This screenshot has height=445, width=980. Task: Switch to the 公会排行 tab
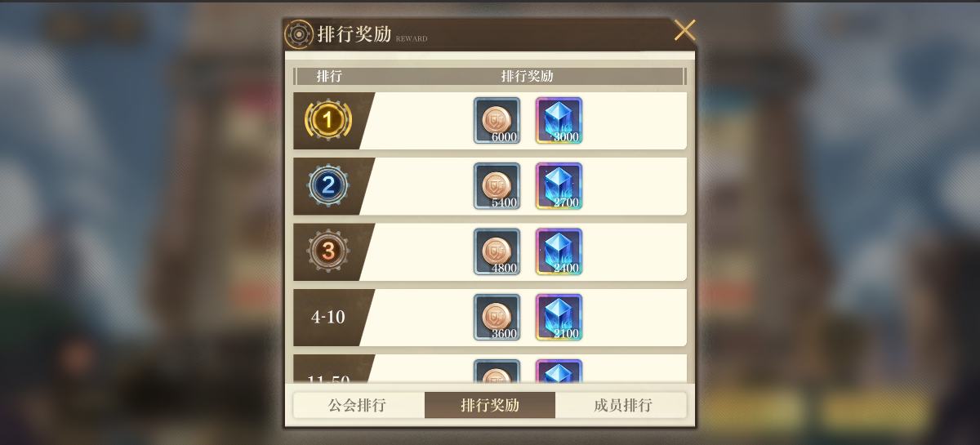tap(358, 405)
